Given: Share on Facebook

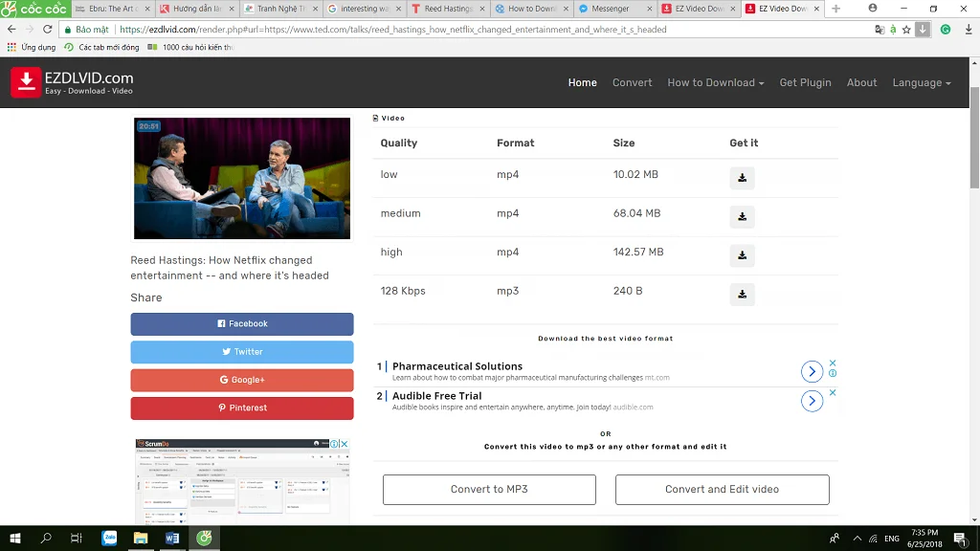Looking at the screenshot, I should [x=242, y=324].
